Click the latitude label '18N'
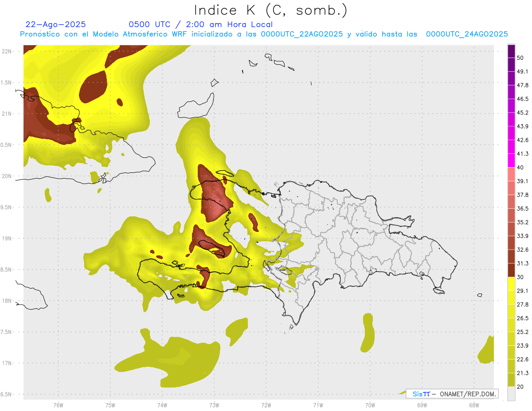 (7, 301)
